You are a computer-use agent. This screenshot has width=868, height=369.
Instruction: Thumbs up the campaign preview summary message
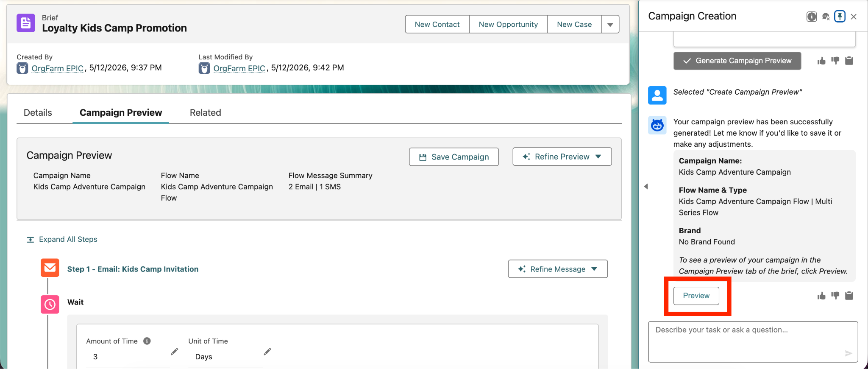pos(821,296)
